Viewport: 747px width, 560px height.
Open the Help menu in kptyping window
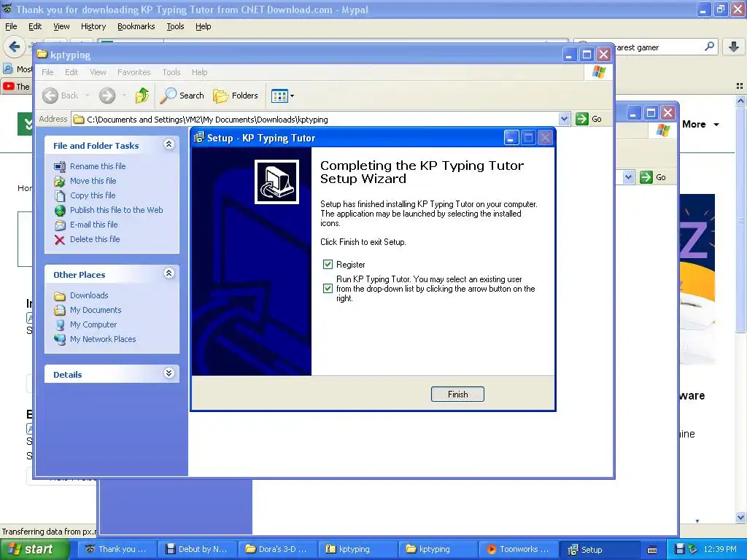[199, 72]
